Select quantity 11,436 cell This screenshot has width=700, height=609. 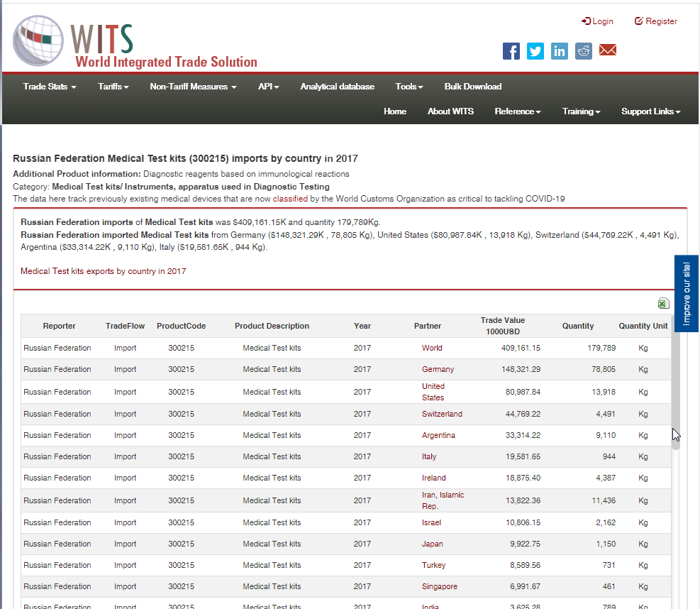coord(604,501)
